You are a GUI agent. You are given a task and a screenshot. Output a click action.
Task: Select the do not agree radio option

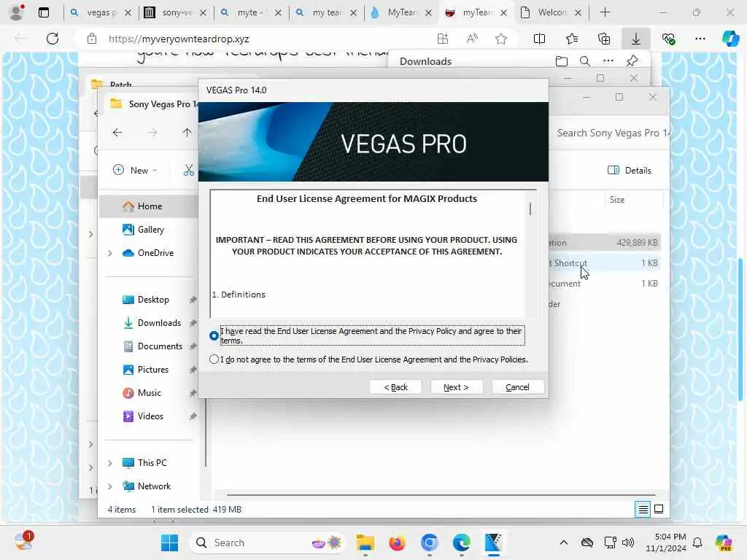click(214, 359)
